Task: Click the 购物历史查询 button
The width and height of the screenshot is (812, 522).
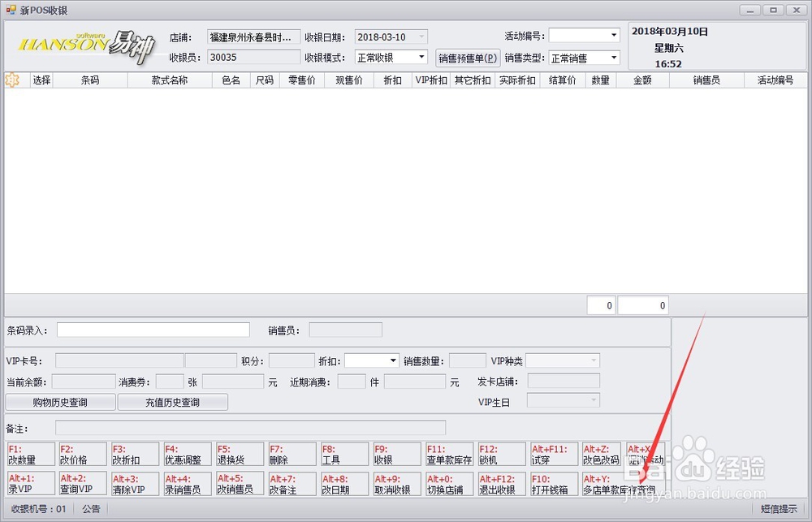Action: tap(59, 402)
